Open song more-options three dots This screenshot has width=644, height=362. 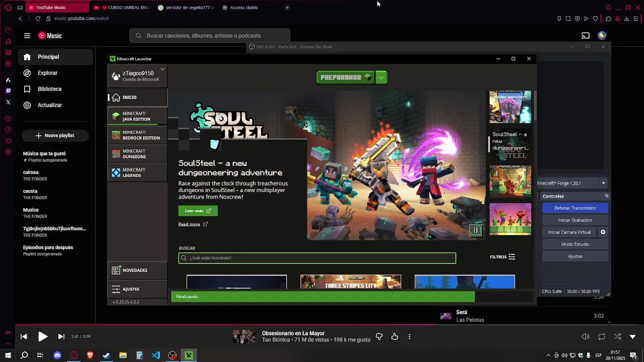tap(410, 336)
